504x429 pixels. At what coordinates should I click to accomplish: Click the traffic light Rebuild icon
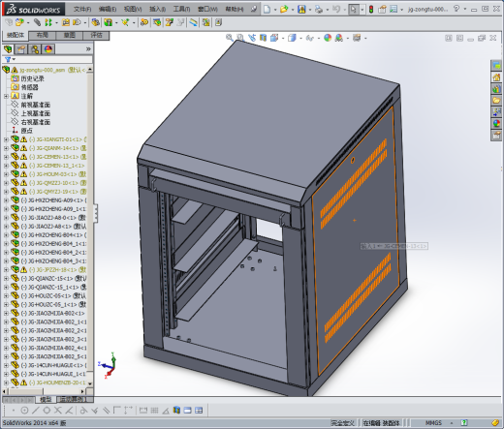pyautogui.click(x=371, y=10)
